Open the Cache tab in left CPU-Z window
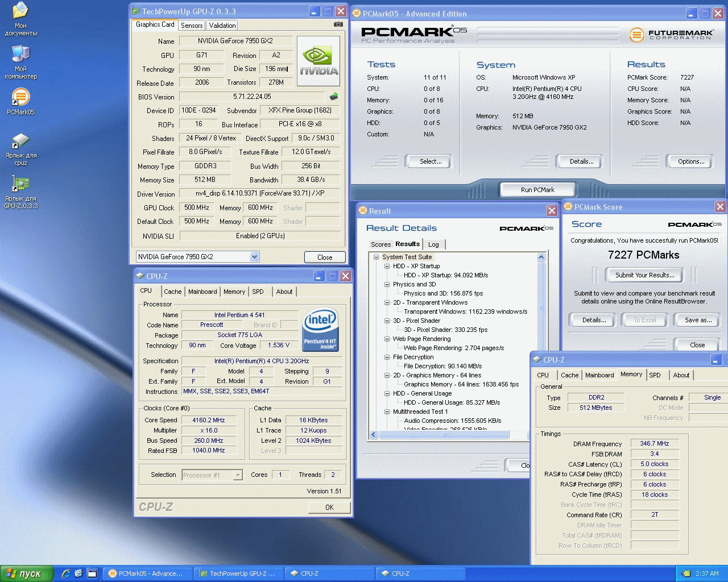 pos(173,292)
